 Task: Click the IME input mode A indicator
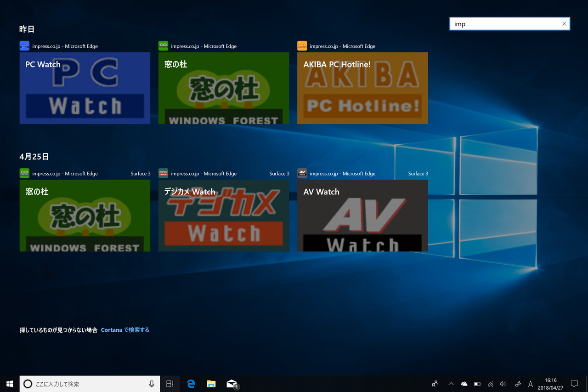531,384
